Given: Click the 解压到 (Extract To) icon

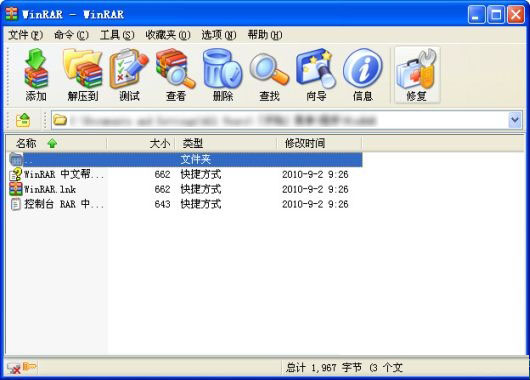Looking at the screenshot, I should pyautogui.click(x=82, y=75).
